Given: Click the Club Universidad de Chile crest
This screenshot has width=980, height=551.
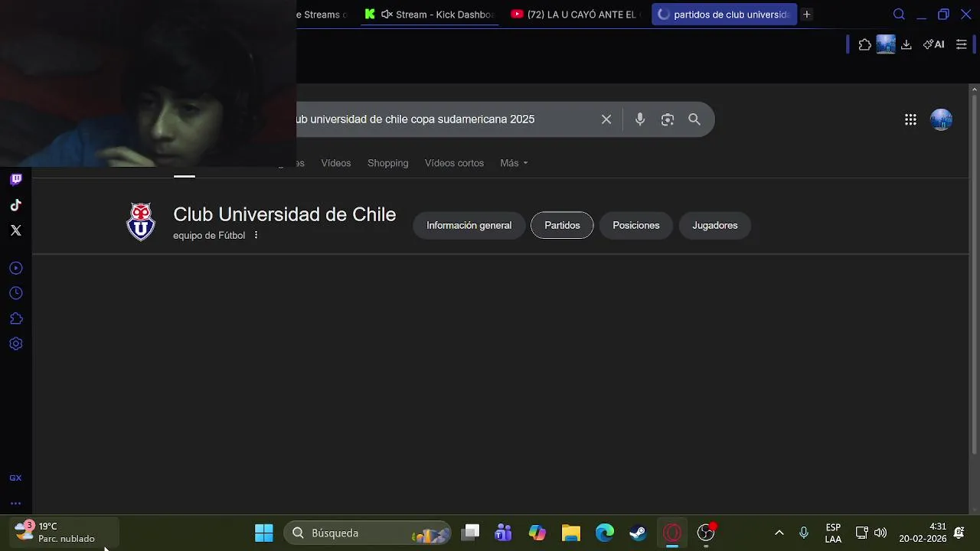Looking at the screenshot, I should 141,222.
